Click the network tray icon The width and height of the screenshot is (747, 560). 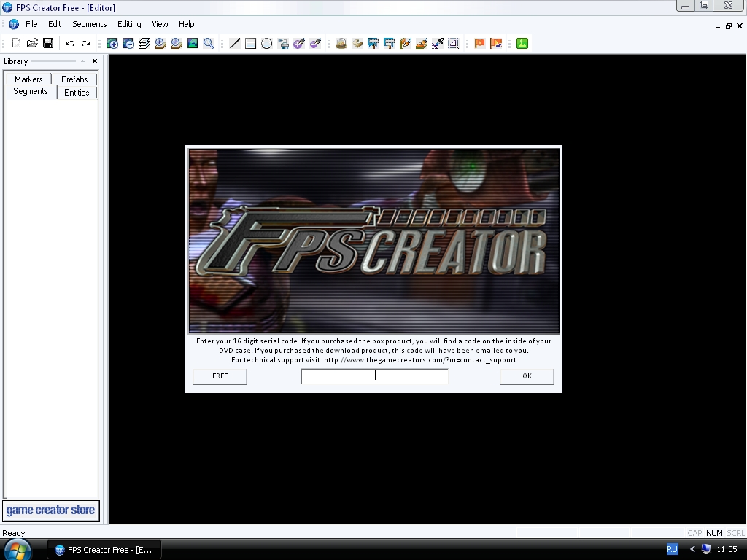tap(706, 550)
